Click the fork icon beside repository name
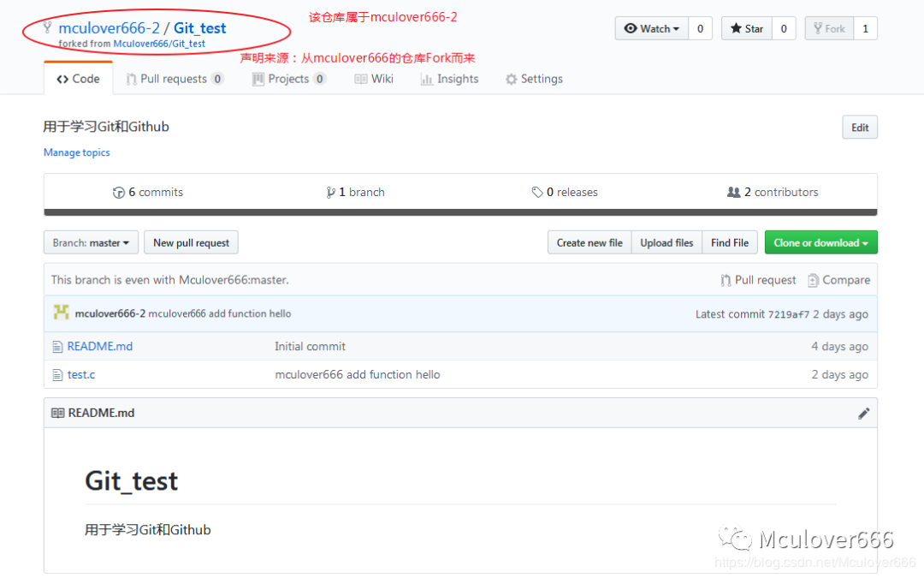 47,27
